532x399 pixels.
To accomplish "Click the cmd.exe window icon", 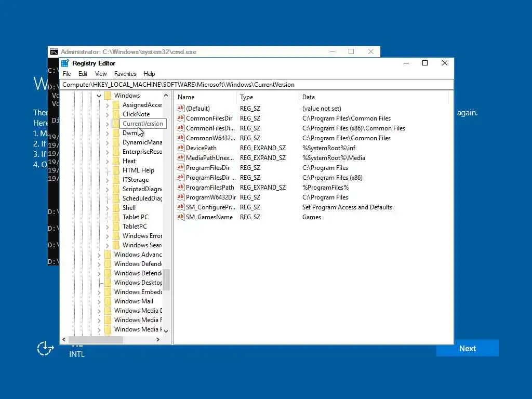I will point(54,52).
